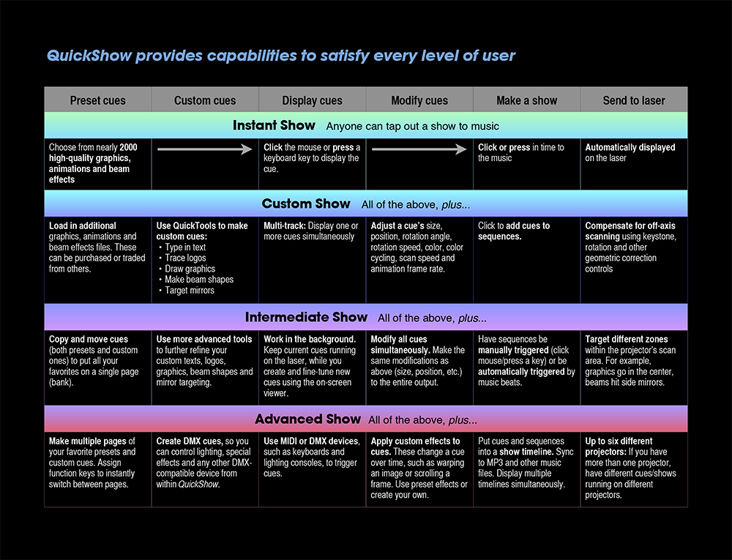The height and width of the screenshot is (560, 732).
Task: Select the 'Trace logos' bullet item
Action: tap(185, 258)
